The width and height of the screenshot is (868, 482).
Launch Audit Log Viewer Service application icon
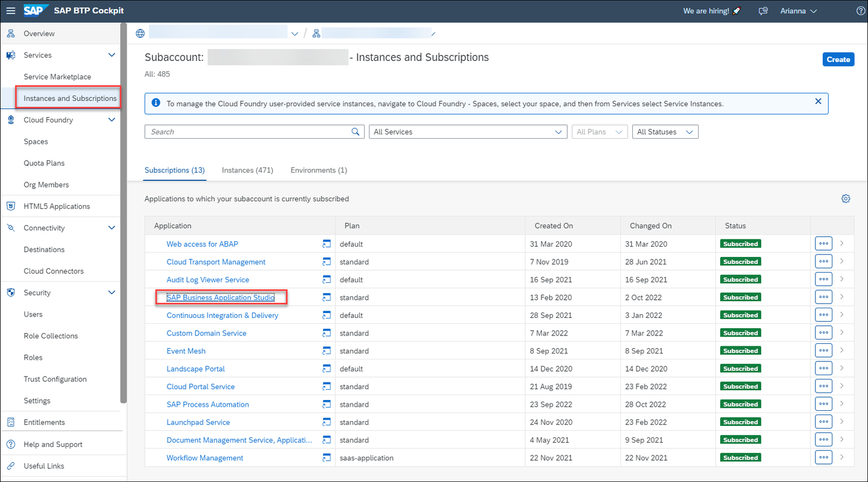(x=327, y=279)
